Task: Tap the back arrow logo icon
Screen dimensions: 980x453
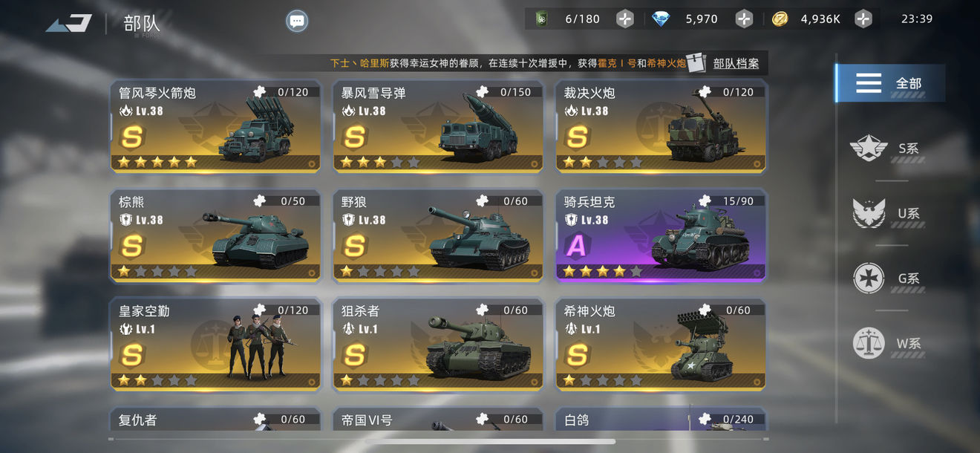Action: pyautogui.click(x=69, y=23)
